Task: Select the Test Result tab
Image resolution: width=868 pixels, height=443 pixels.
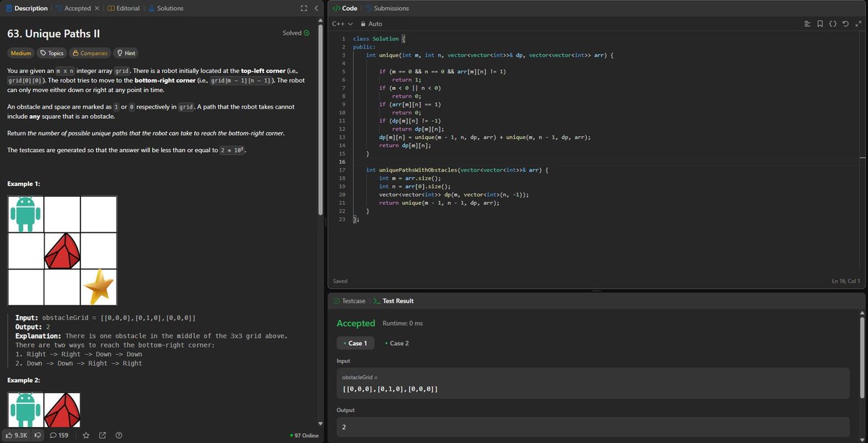Action: click(393, 300)
